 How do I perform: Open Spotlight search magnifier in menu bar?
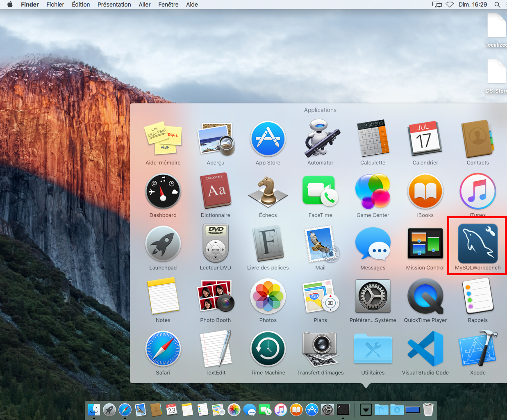click(497, 5)
